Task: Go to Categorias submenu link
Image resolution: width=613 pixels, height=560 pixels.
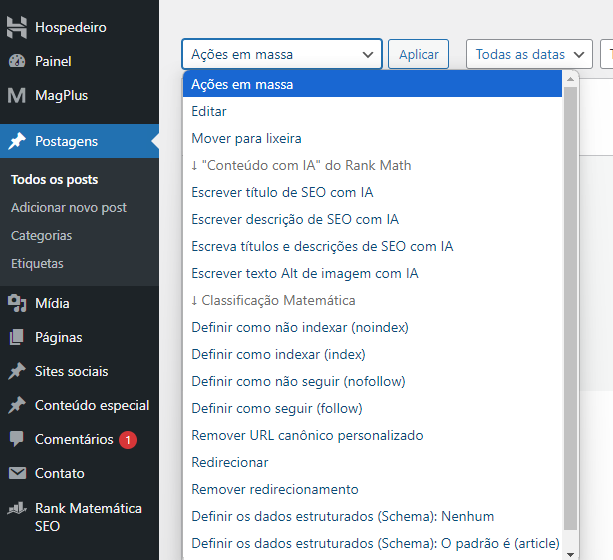Action: 41,236
